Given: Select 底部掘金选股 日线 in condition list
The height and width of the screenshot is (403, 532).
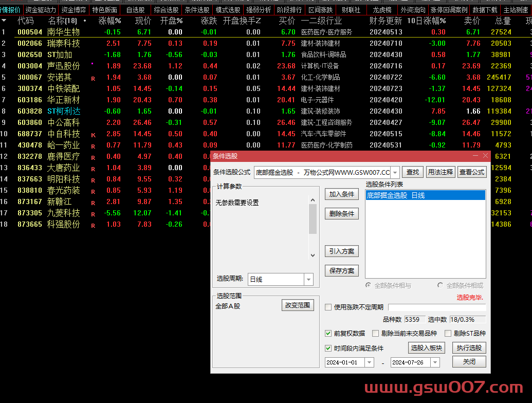Looking at the screenshot, I should [426, 195].
